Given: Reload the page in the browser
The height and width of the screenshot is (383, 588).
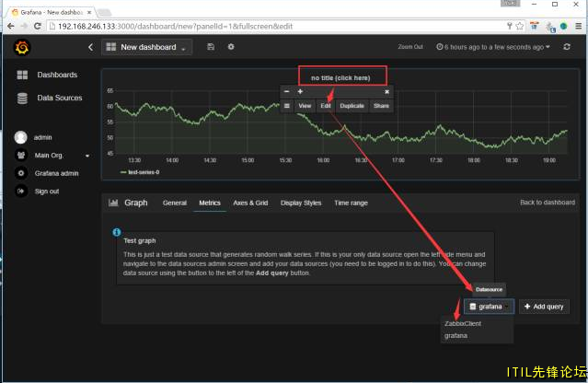Looking at the screenshot, I should tap(38, 27).
